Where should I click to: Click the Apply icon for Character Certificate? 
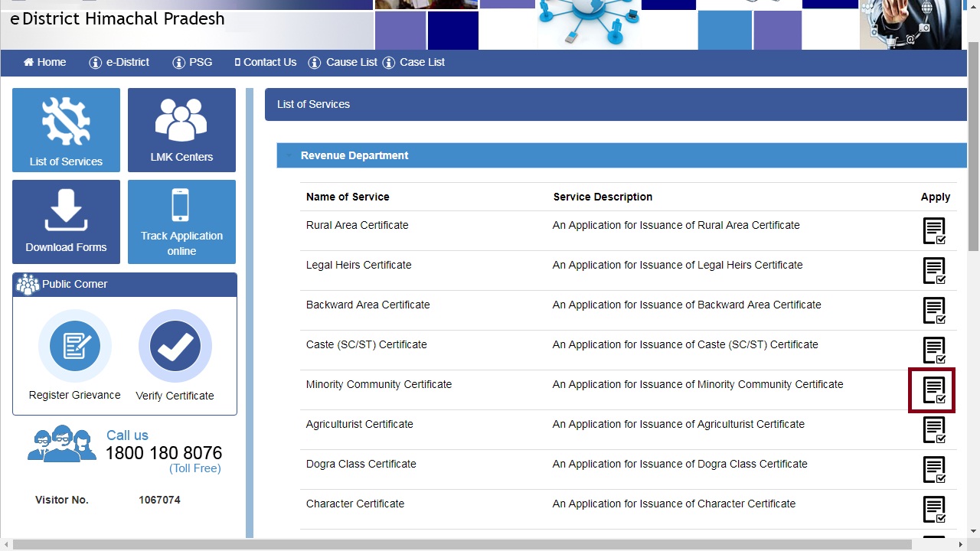coord(933,509)
